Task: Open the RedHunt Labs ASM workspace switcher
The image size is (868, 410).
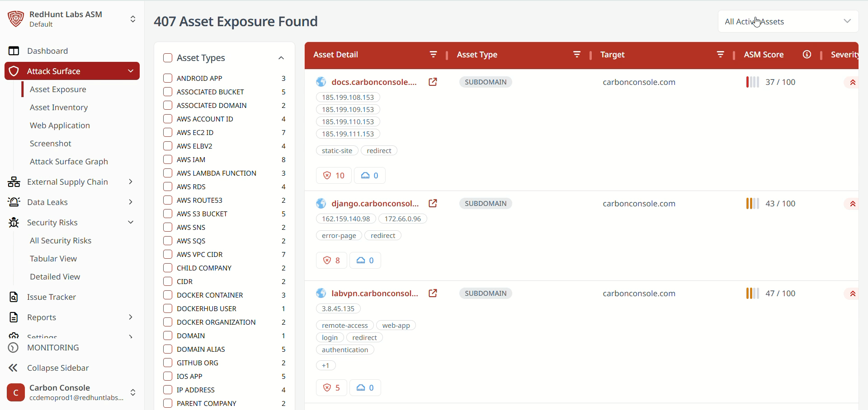Action: click(x=133, y=19)
